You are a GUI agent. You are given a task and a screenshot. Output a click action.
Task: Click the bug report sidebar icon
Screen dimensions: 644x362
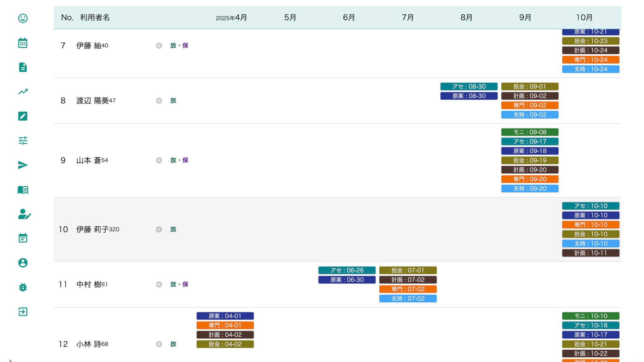click(23, 287)
